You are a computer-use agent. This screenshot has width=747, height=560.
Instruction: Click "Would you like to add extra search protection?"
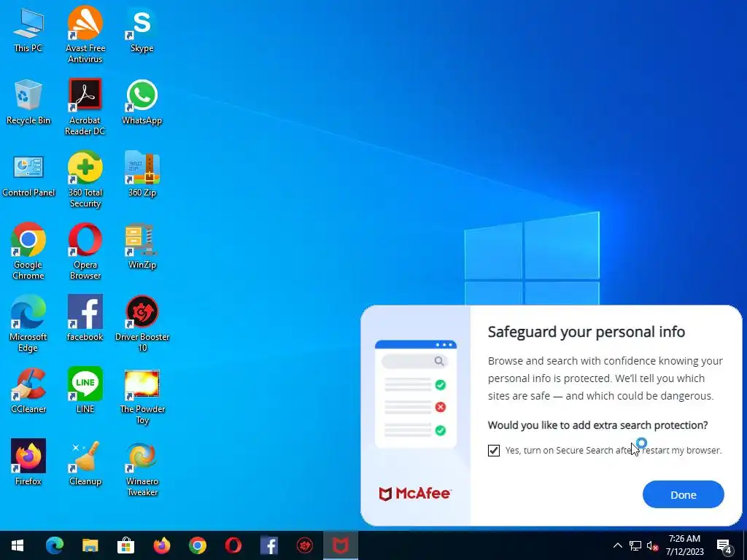point(597,425)
